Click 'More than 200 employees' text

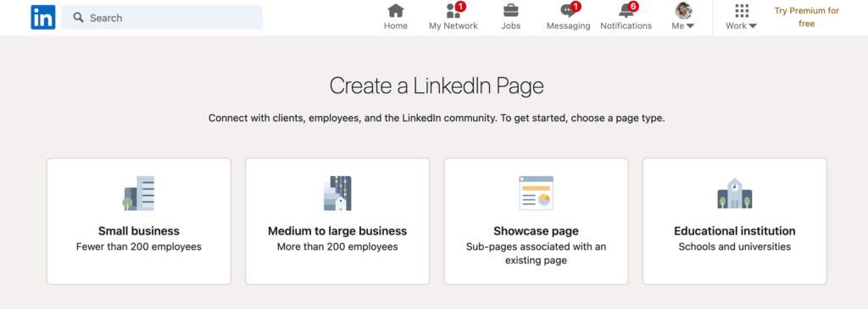pyautogui.click(x=337, y=247)
